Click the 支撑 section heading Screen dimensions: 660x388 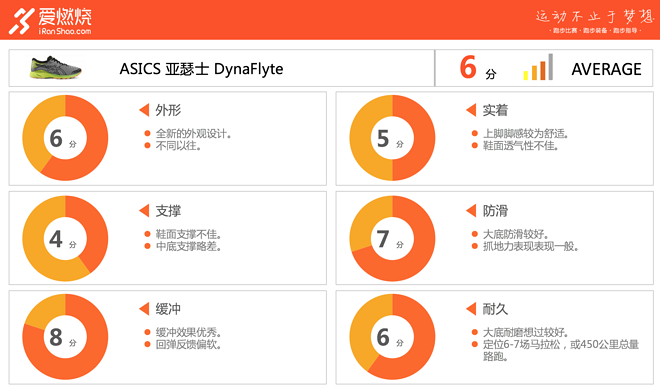coord(168,211)
